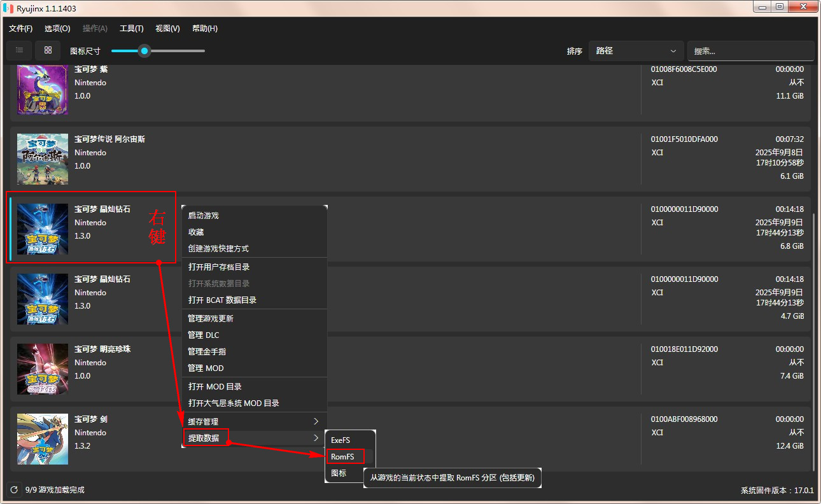Click play time 00:07:32
The width and height of the screenshot is (821, 504).
(x=789, y=139)
